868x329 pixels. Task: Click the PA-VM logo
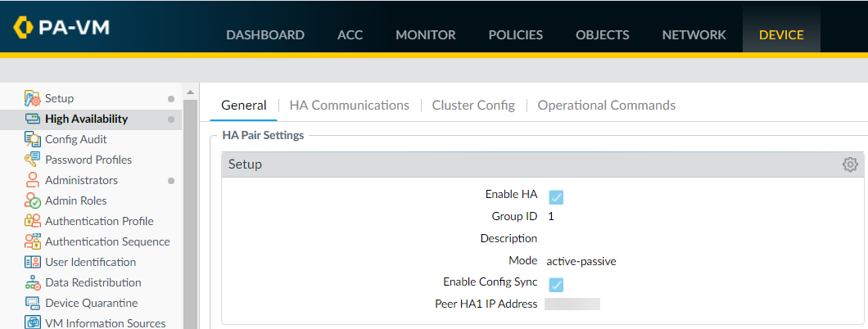click(x=61, y=27)
